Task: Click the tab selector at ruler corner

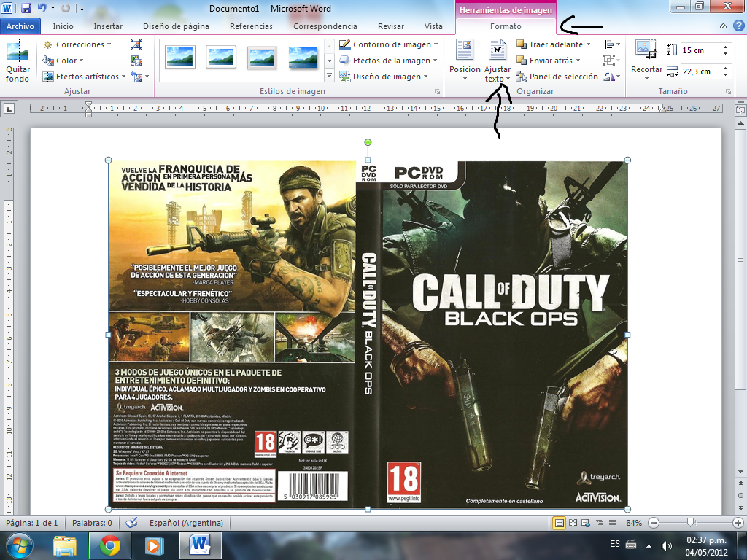Action: pos(9,109)
